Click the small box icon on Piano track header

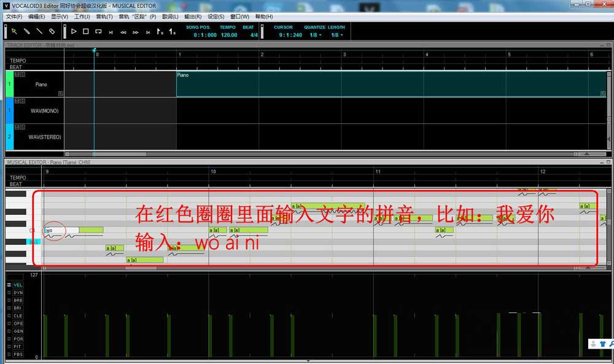tap(61, 93)
